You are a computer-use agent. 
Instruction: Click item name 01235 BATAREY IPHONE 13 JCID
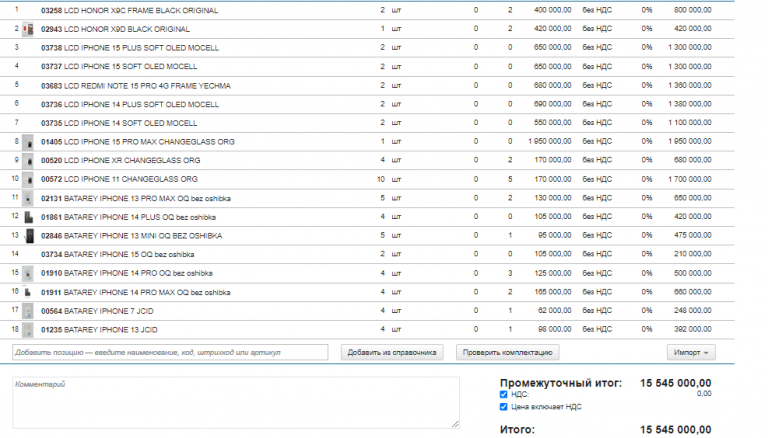click(x=99, y=330)
